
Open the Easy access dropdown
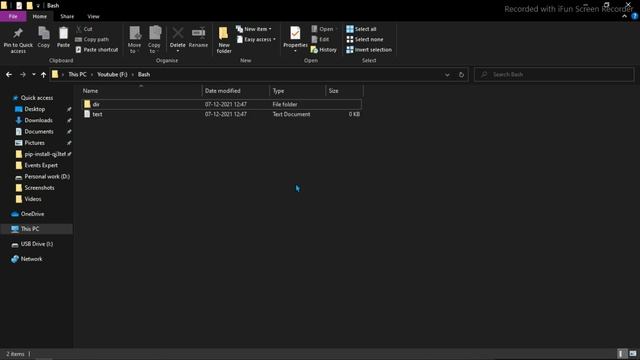[256, 39]
